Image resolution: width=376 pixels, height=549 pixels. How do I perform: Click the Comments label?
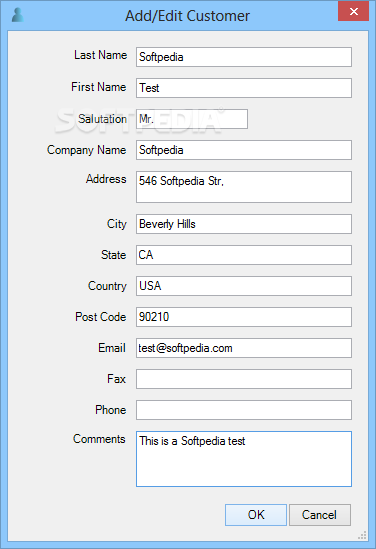[x=99, y=439]
